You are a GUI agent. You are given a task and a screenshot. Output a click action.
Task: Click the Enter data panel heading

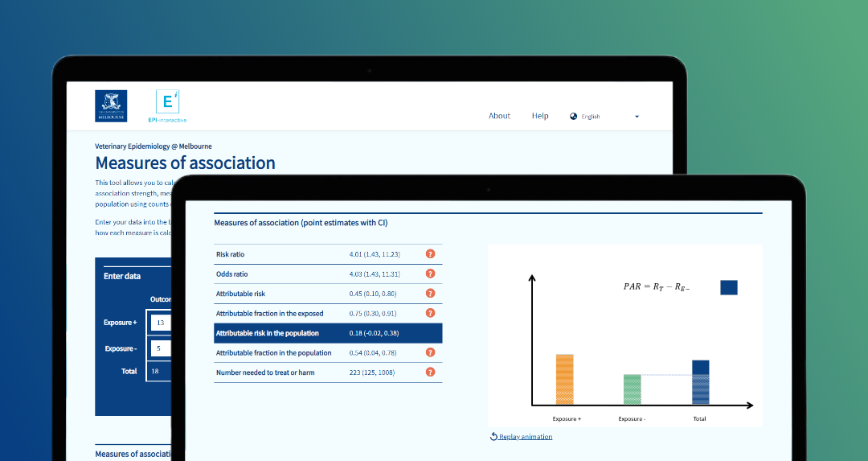pyautogui.click(x=122, y=276)
